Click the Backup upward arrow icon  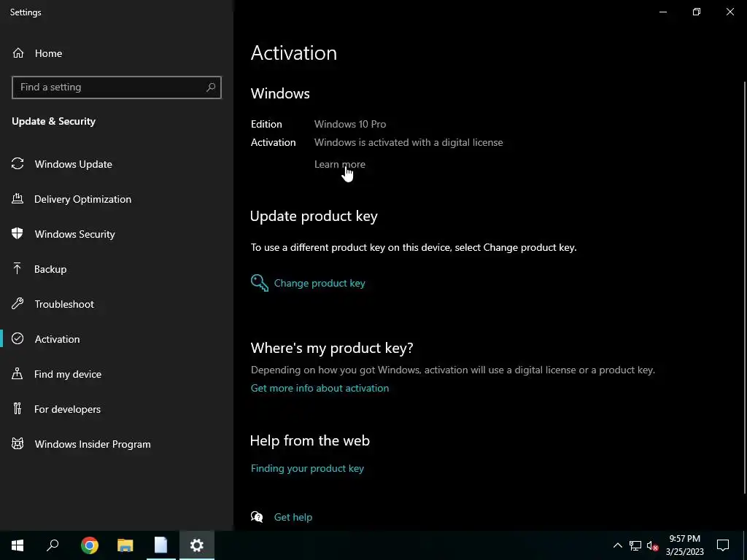coord(18,269)
